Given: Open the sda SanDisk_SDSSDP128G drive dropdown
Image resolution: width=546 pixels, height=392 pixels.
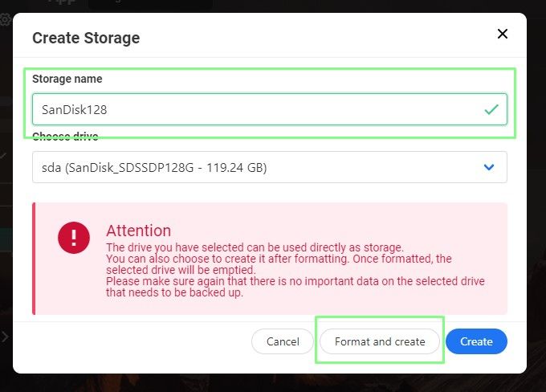Looking at the screenshot, I should (x=270, y=167).
